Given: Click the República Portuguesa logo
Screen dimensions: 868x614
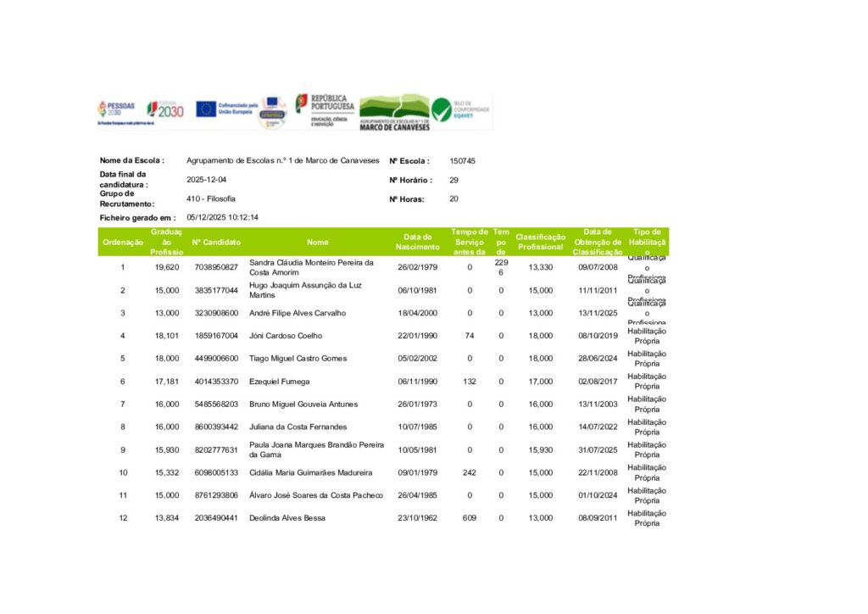Looking at the screenshot, I should click(x=325, y=109).
